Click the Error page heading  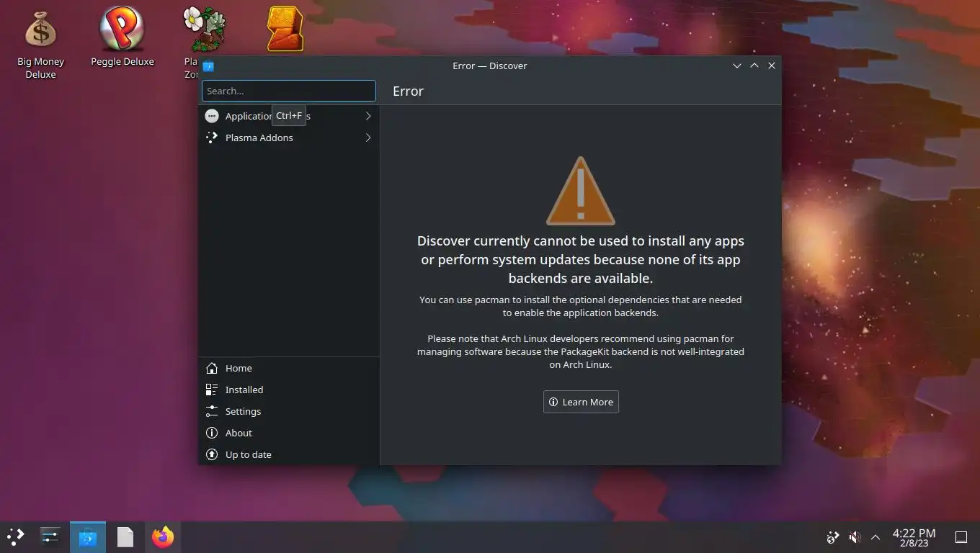(x=408, y=91)
